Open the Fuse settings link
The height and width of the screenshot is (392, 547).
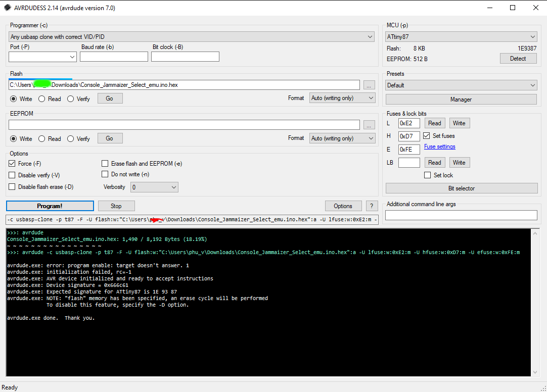pyautogui.click(x=439, y=146)
